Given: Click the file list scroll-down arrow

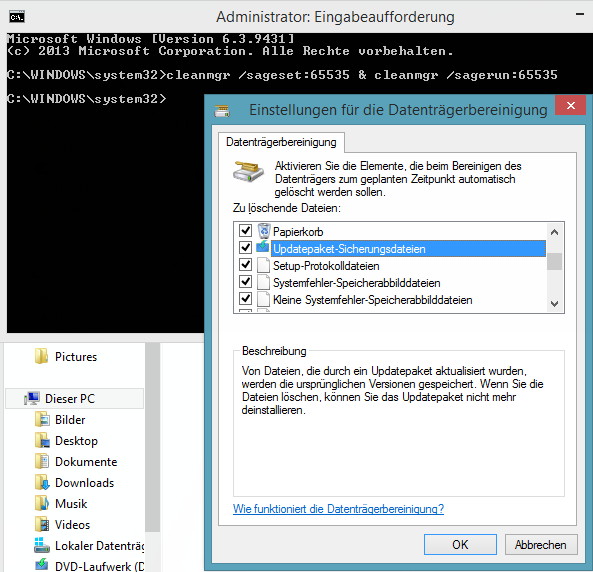Looking at the screenshot, I should coord(554,303).
